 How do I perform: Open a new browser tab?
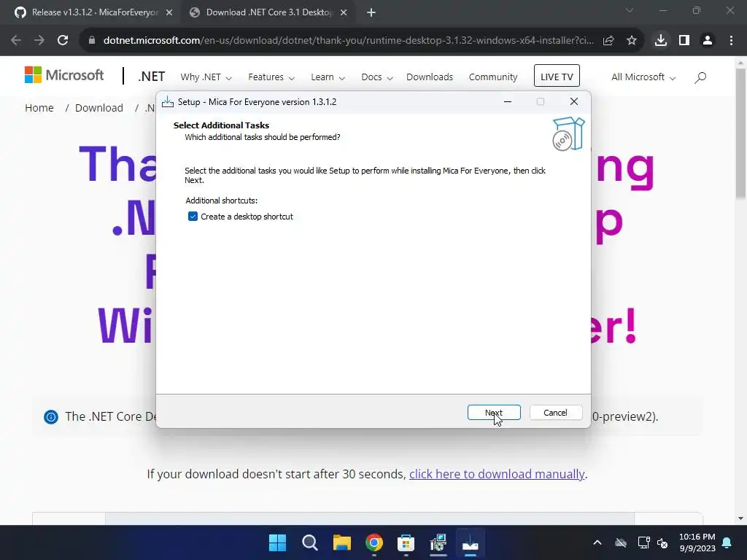[371, 13]
